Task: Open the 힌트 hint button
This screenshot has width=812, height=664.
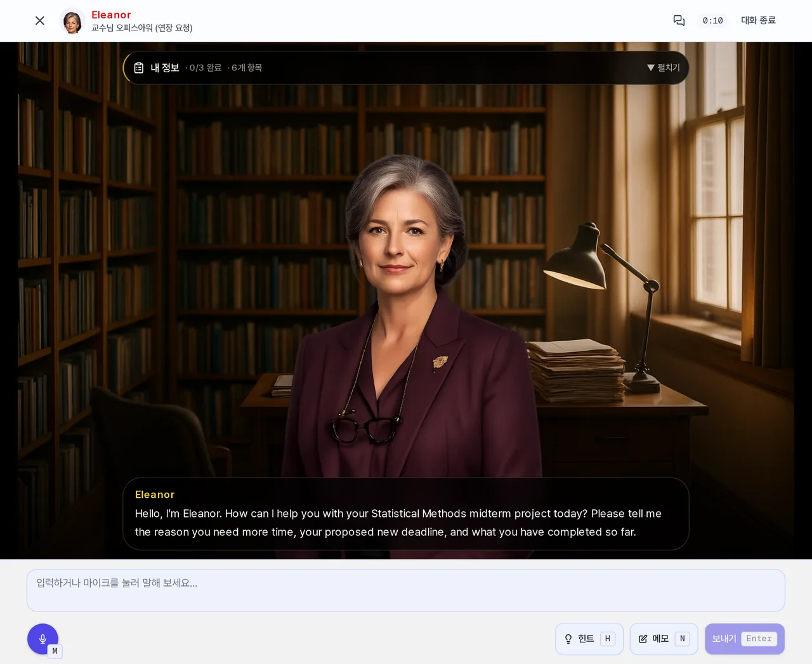Action: point(589,639)
